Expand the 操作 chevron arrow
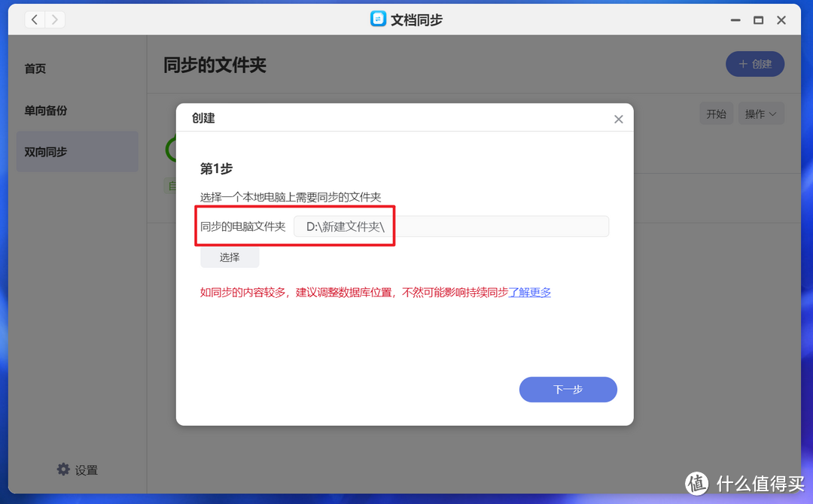This screenshot has height=504, width=813. (773, 114)
